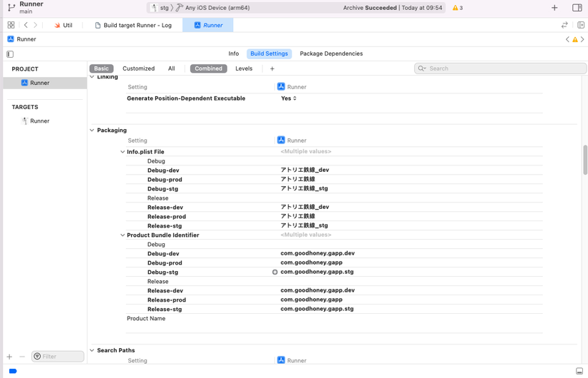Collapse the Linking section
The width and height of the screenshot is (588, 378).
(x=92, y=77)
